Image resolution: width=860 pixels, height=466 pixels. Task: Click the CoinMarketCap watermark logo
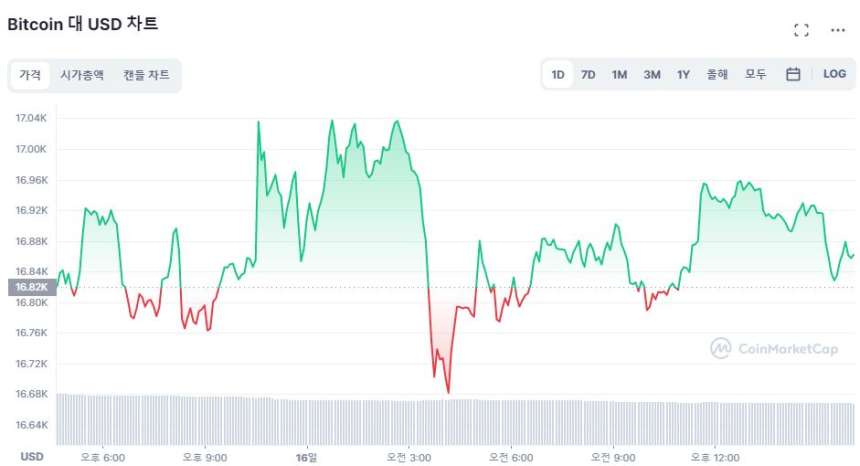pyautogui.click(x=773, y=348)
